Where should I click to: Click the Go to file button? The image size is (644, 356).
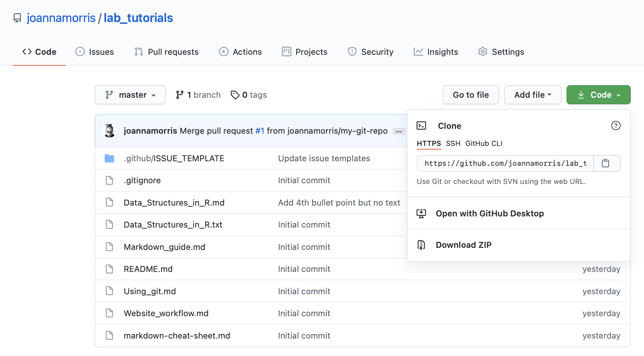(471, 95)
